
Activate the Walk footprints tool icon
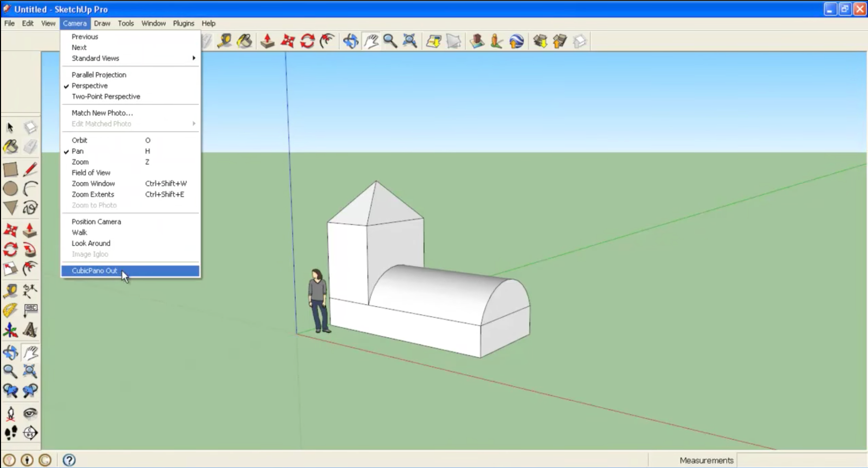[x=10, y=433]
